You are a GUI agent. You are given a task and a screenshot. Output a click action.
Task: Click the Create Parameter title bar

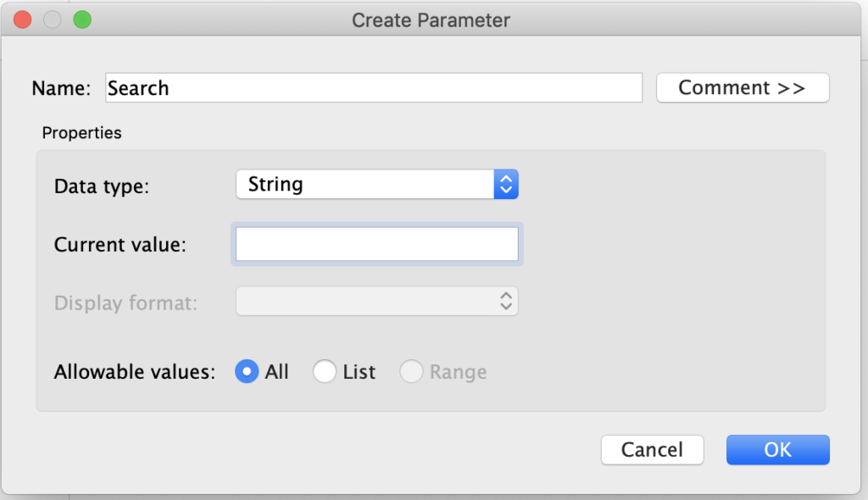(431, 20)
